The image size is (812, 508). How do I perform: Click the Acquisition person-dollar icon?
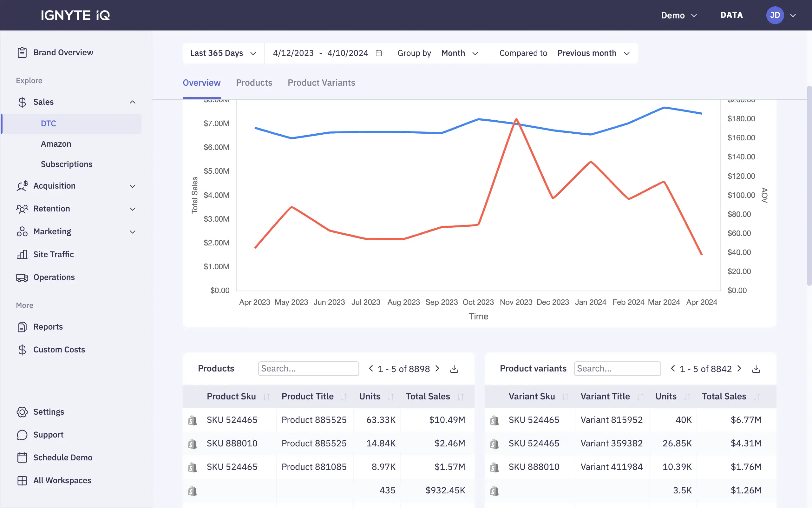[x=22, y=186]
